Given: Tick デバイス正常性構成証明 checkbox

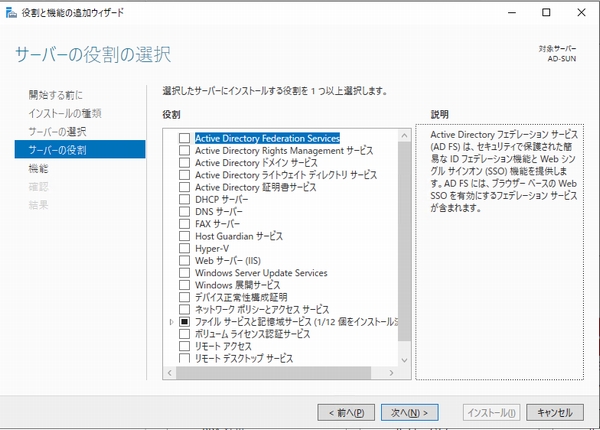Looking at the screenshot, I should 184,297.
